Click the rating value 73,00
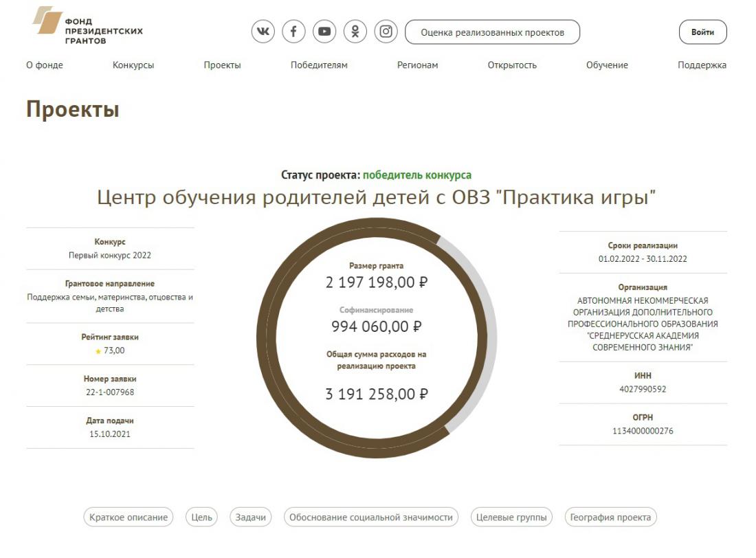Image resolution: width=756 pixels, height=558 pixels. click(x=114, y=350)
